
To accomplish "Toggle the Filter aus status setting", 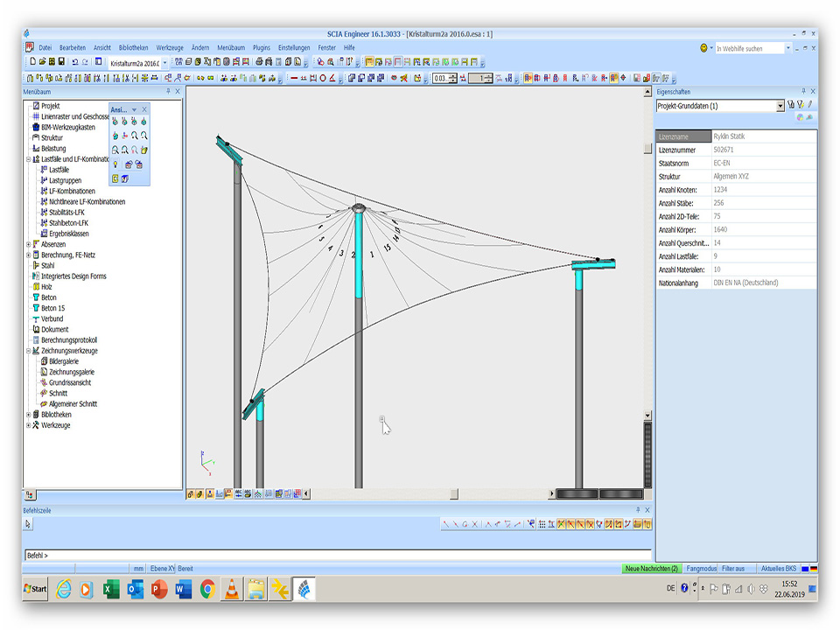I will [x=733, y=569].
